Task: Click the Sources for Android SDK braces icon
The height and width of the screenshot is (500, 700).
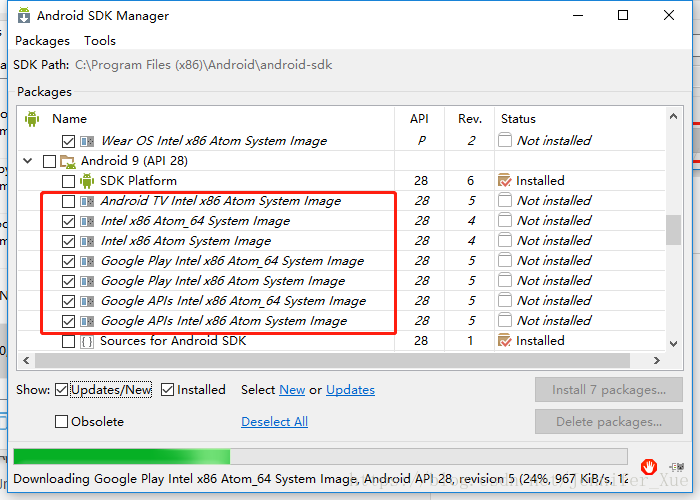Action: tap(87, 342)
